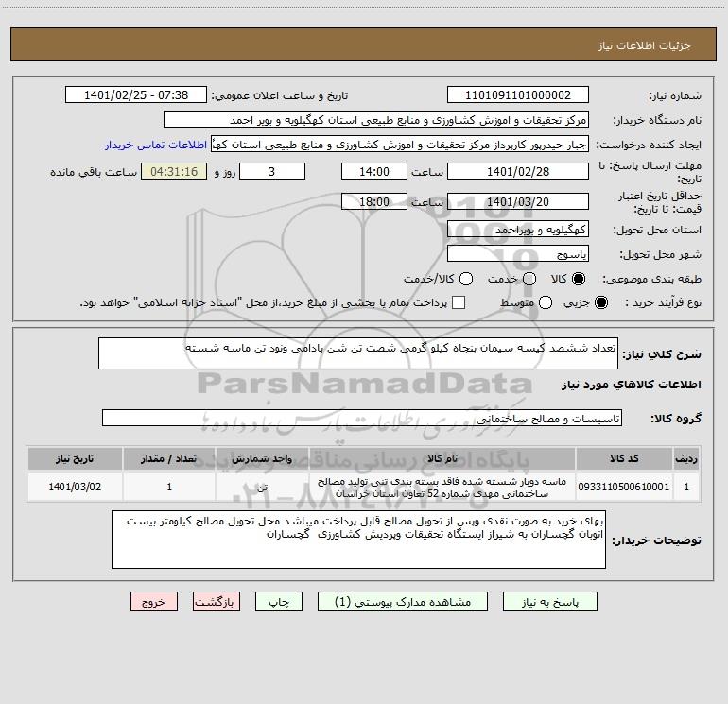Screen dimensions: 728x704
Task: Select the متوسط purchase type radio
Action: [546, 302]
